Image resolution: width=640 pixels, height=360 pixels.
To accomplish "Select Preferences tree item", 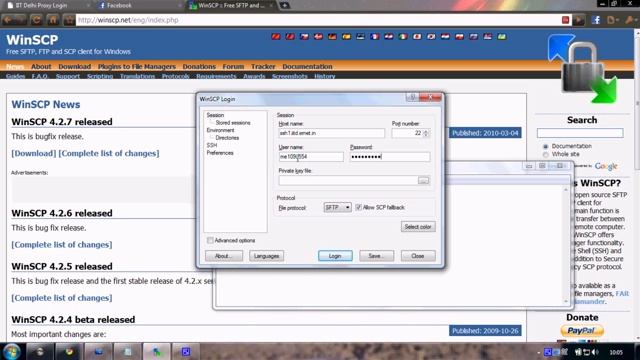I will click(220, 153).
